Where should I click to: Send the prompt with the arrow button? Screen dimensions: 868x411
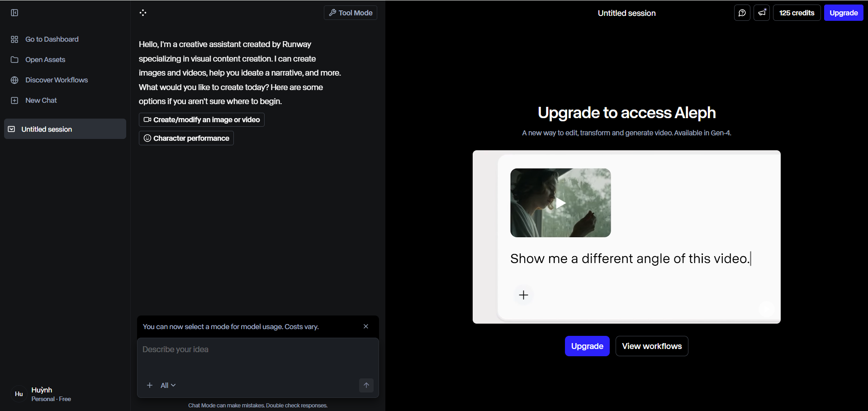click(366, 385)
